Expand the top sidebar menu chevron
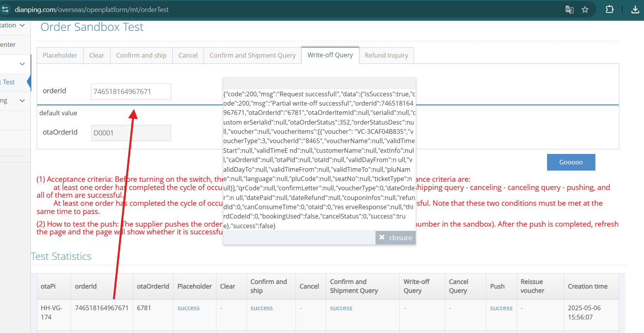The image size is (644, 333). (x=22, y=26)
